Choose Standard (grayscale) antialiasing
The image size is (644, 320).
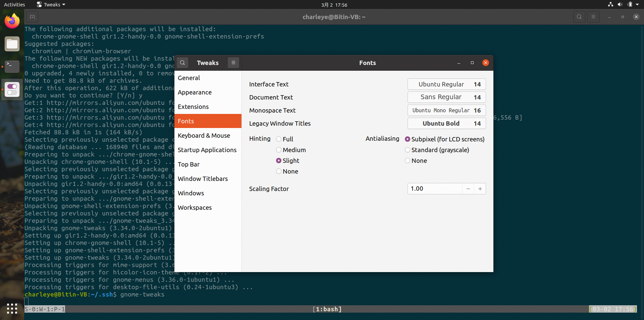pyautogui.click(x=408, y=150)
